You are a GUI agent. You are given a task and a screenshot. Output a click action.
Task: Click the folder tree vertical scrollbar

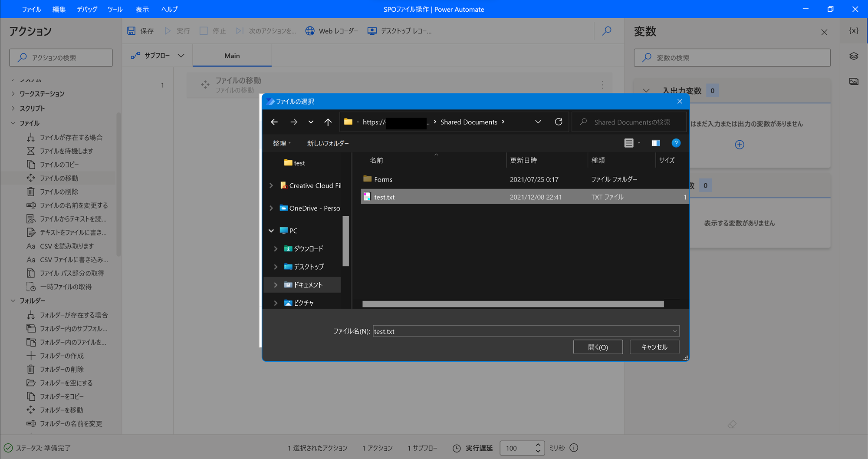[x=346, y=241]
